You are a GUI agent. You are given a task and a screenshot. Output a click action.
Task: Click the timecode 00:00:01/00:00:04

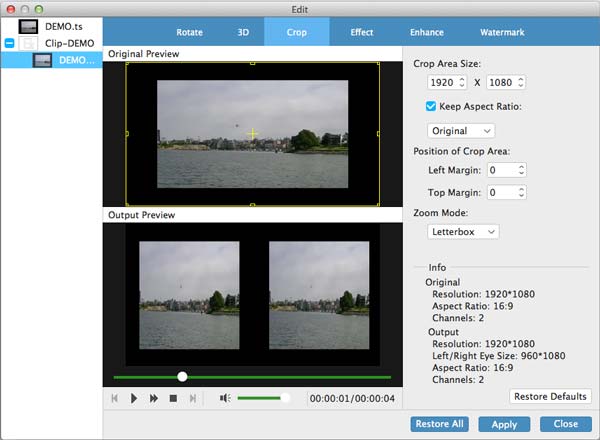pos(352,398)
